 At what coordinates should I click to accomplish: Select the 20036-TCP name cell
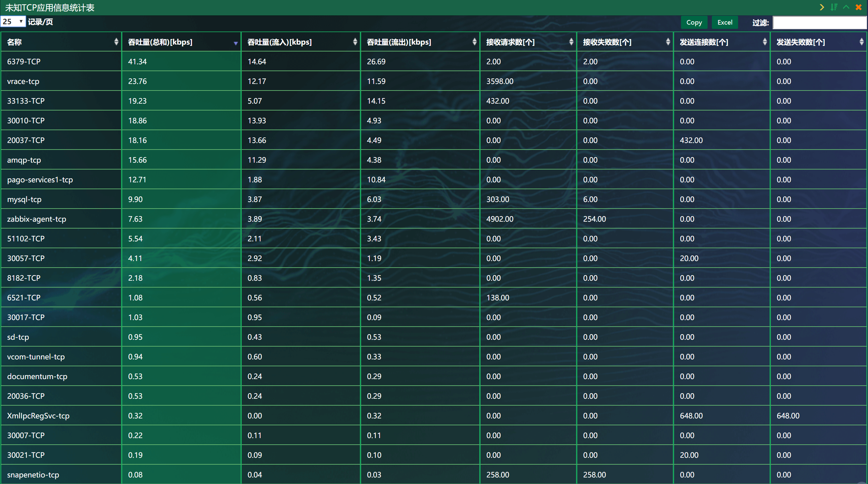[x=61, y=396]
